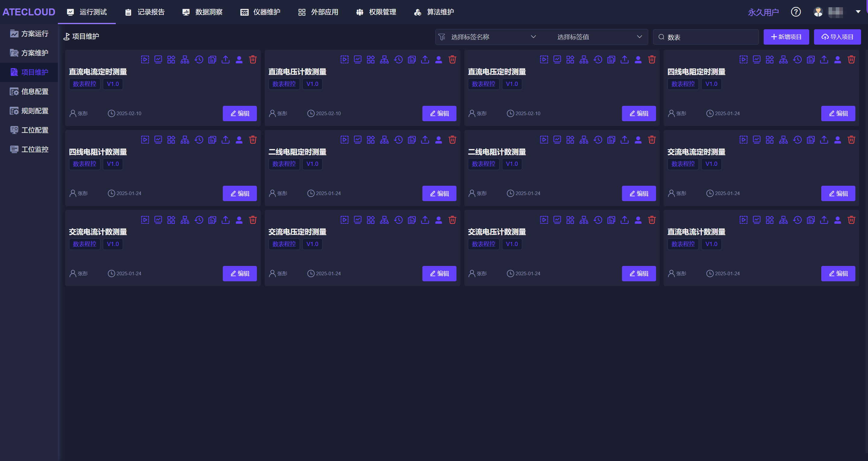Click 编辑 on 直流电流定时测量 card
Image resolution: width=868 pixels, height=461 pixels.
click(240, 114)
